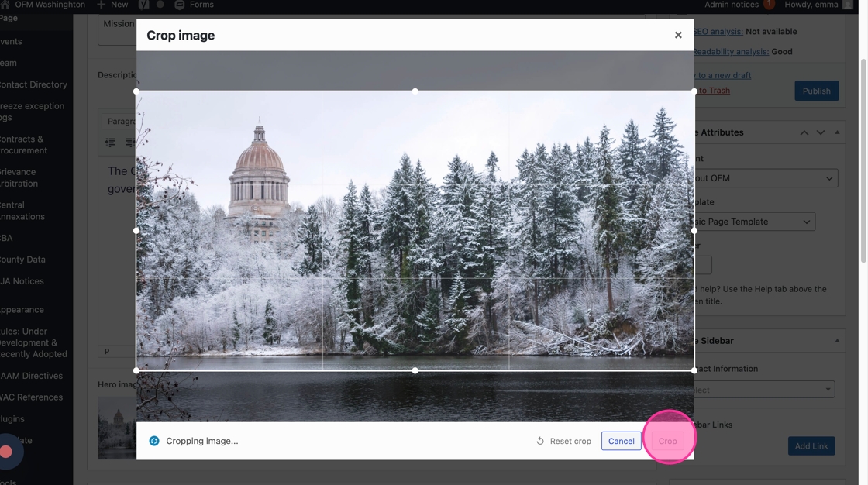Open OFM Washington site link
This screenshot has height=485, width=868.
[x=50, y=5]
